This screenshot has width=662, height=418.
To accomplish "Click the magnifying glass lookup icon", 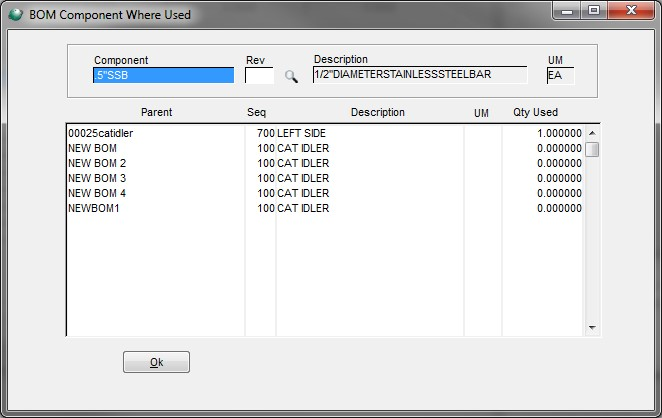I will pos(291,76).
